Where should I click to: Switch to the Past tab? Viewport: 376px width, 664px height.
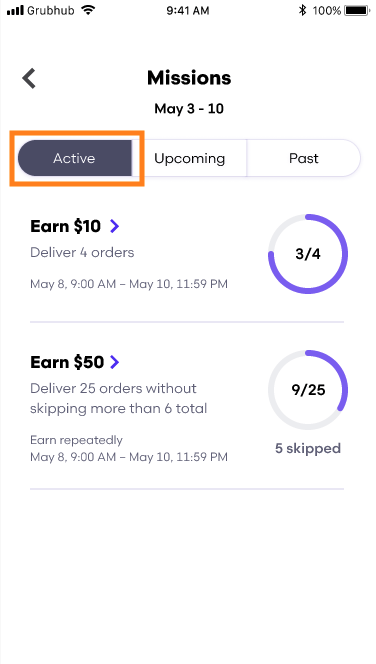[x=304, y=158]
